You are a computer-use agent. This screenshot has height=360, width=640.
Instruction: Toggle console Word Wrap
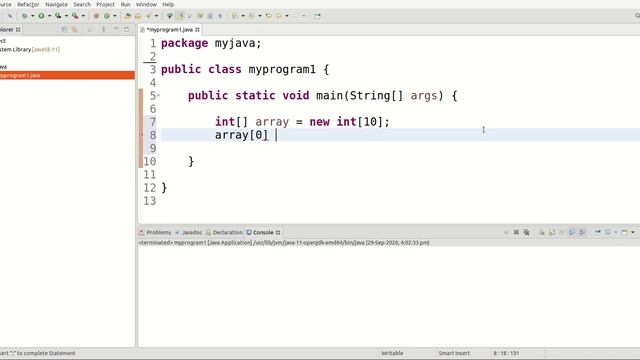pos(562,232)
